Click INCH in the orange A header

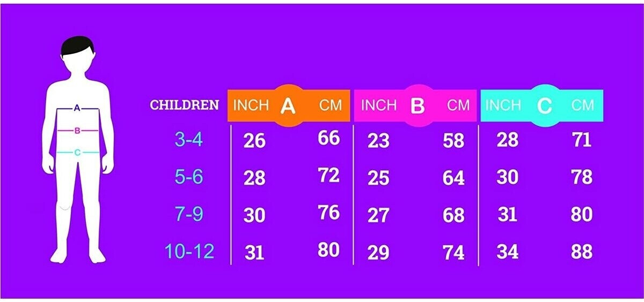click(x=251, y=105)
